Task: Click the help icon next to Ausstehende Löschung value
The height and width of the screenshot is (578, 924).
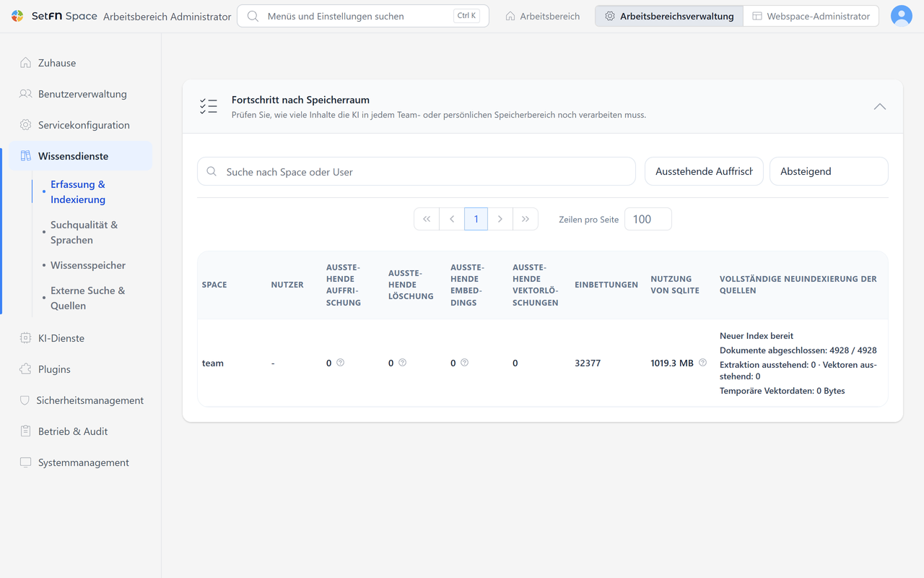Action: pyautogui.click(x=403, y=363)
